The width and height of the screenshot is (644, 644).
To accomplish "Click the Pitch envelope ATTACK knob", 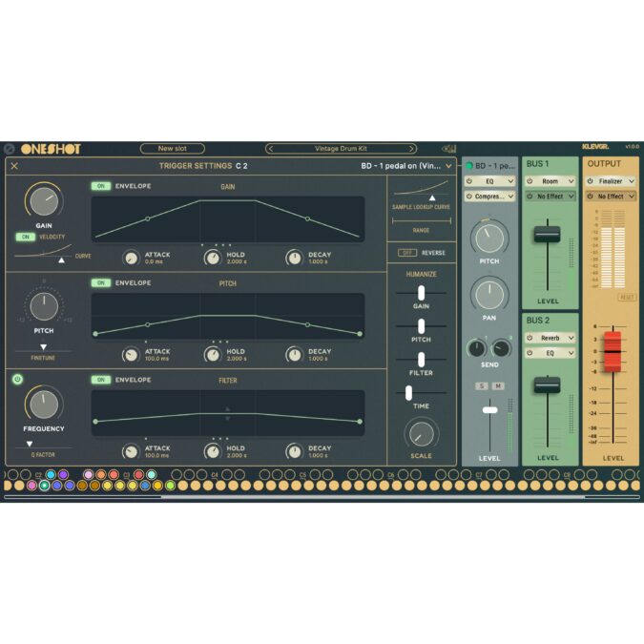I will [x=131, y=355].
